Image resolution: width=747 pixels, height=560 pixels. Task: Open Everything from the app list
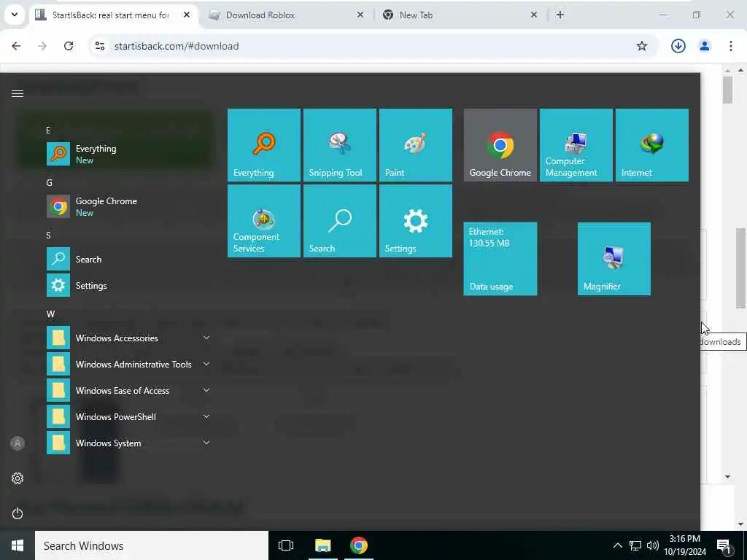[128, 154]
